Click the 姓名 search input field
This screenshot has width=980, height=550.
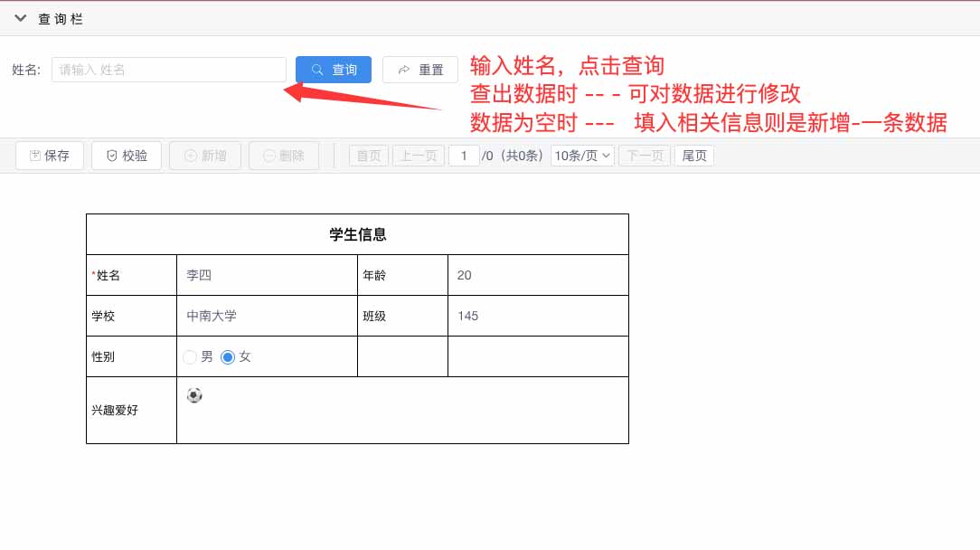pos(169,70)
